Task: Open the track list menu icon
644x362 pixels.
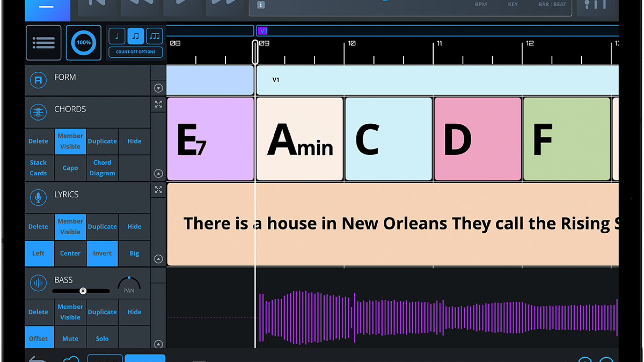Action: coord(44,43)
